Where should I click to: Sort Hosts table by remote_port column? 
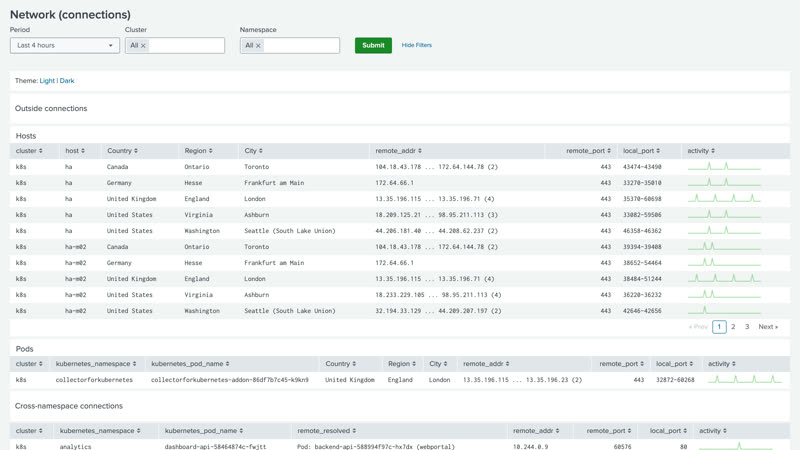coord(588,151)
